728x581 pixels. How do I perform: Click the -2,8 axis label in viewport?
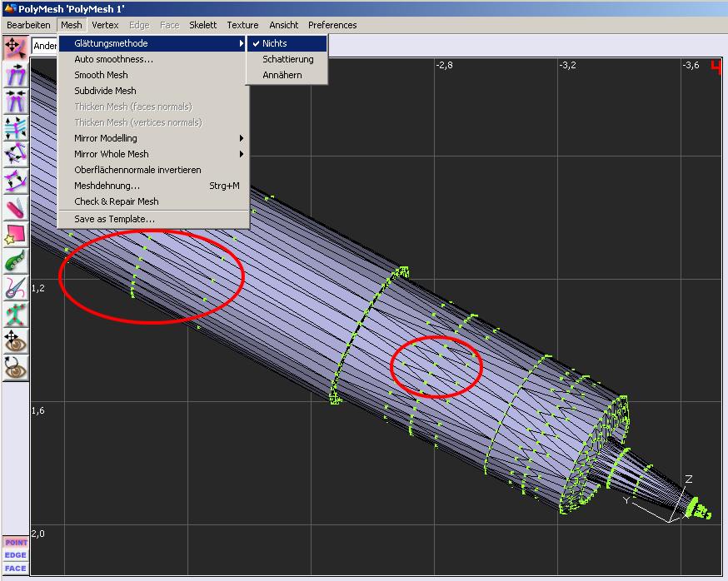click(x=444, y=65)
